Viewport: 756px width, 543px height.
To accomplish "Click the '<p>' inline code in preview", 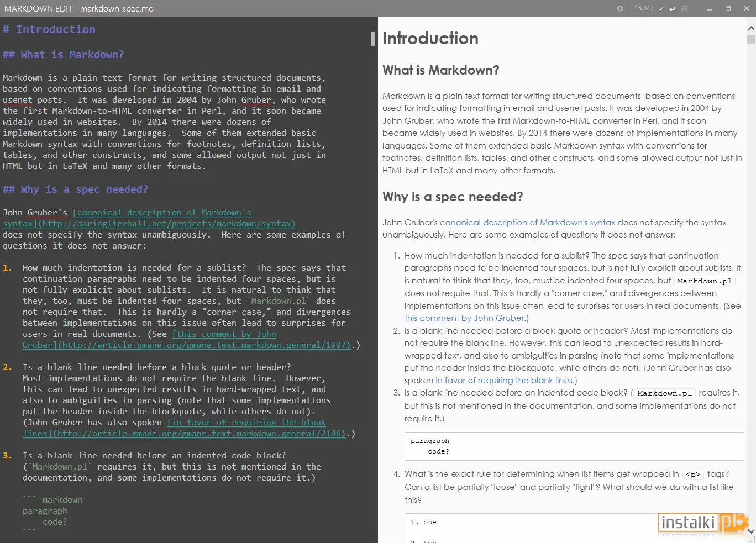I will pos(693,475).
